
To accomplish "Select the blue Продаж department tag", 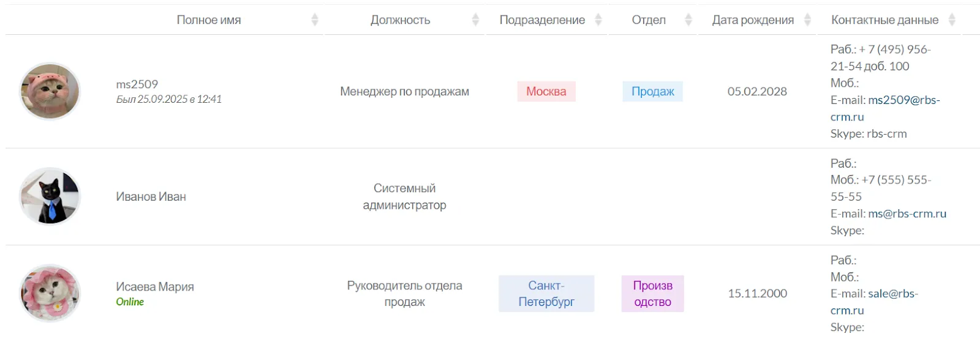I will click(652, 92).
